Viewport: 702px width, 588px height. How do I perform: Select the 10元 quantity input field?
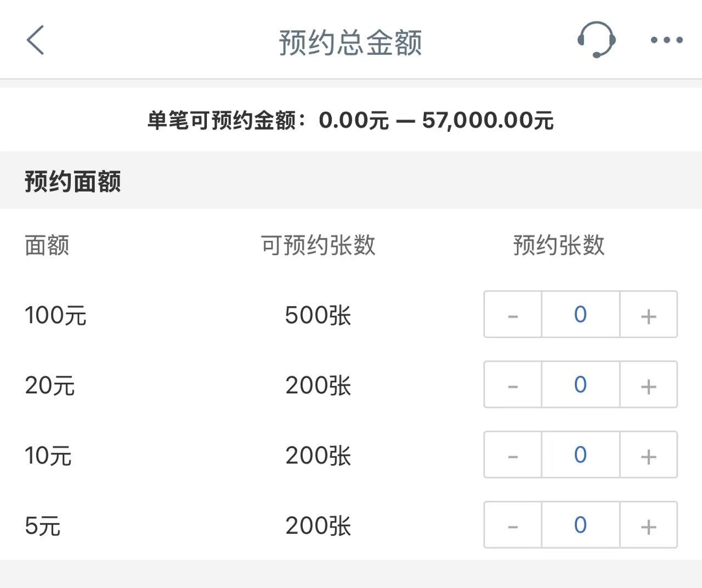point(580,455)
